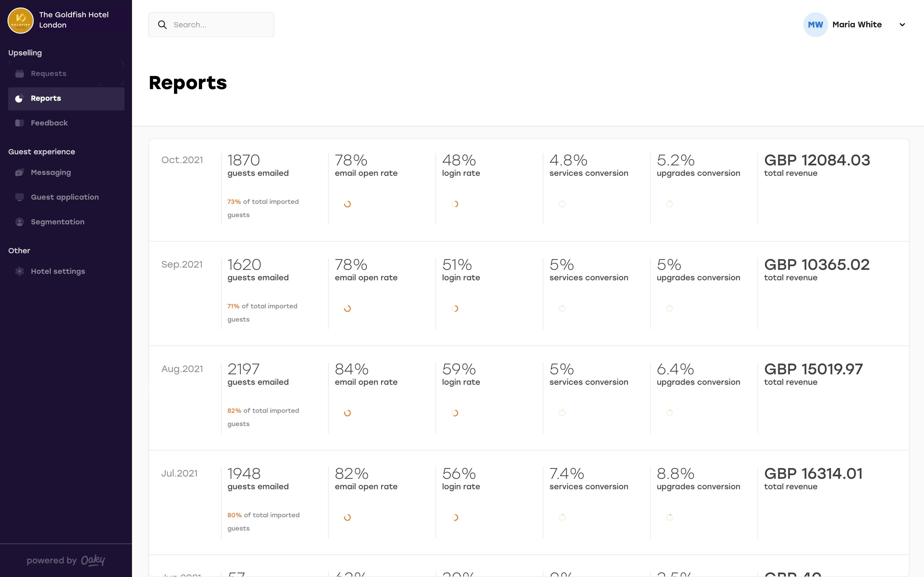This screenshot has height=577, width=924.
Task: Click Sep.2021 login rate progress circle
Action: click(x=455, y=308)
